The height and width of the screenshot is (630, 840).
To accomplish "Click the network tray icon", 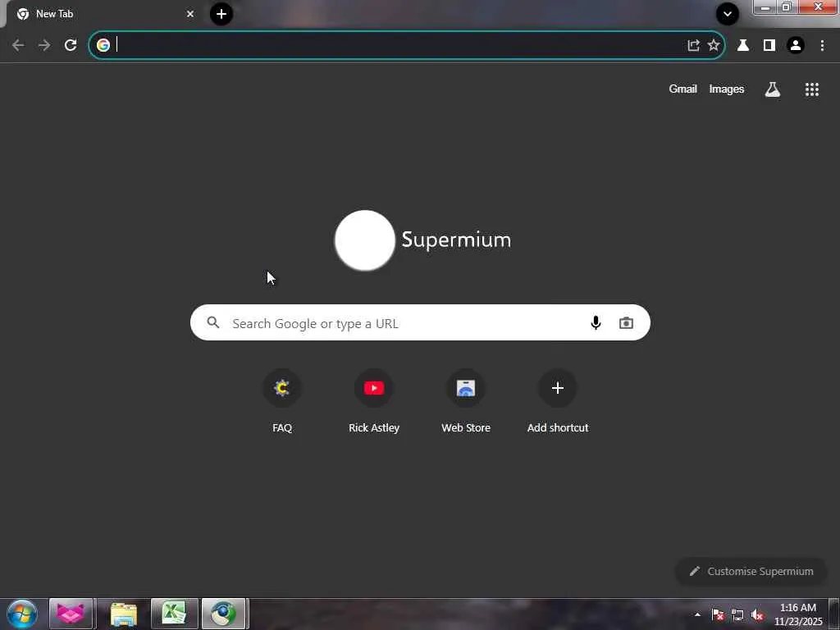I will [x=737, y=614].
